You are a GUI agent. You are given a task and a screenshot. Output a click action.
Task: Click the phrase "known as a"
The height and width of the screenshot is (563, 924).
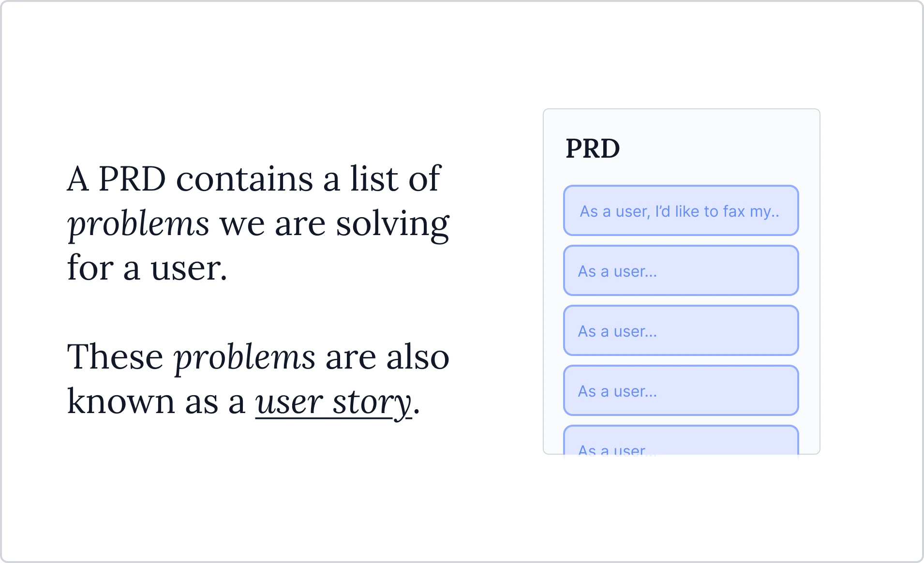click(x=156, y=402)
